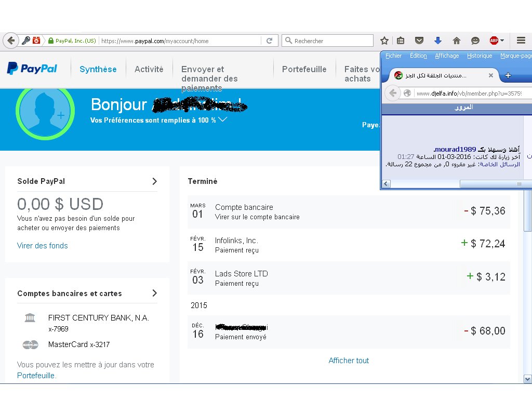The image size is (532, 399).
Task: Open the Portefeuille link below the cards
Action: pos(36,376)
